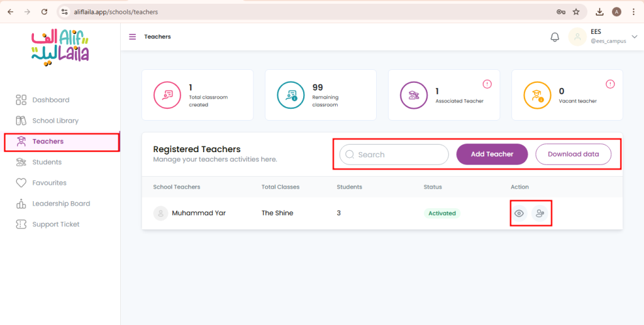Open the Chrome three-dot menu
The image size is (644, 325).
[x=633, y=12]
